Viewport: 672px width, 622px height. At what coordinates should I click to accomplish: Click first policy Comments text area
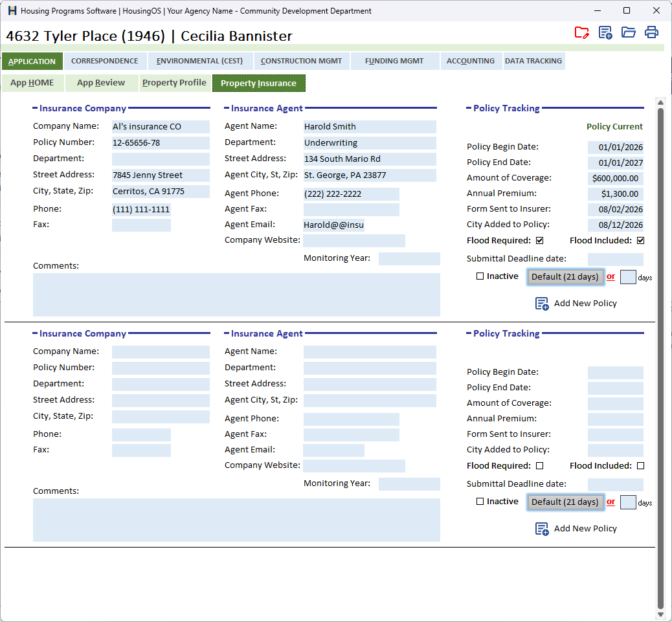236,294
